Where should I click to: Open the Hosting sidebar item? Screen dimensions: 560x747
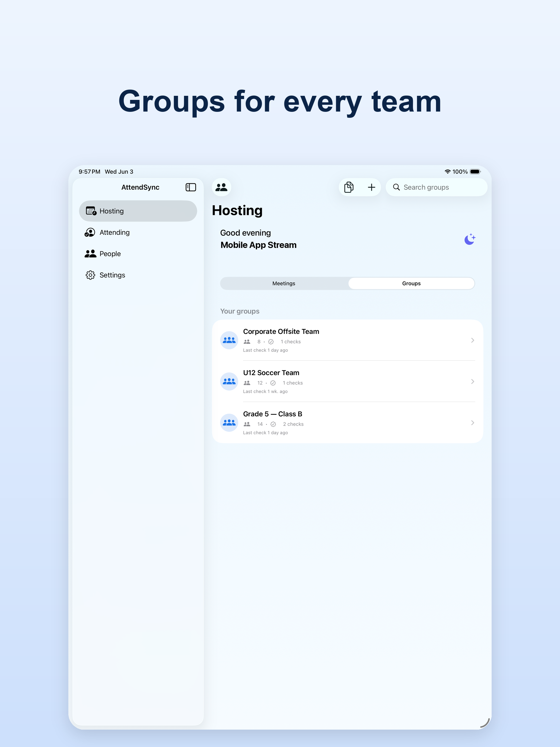pos(138,211)
